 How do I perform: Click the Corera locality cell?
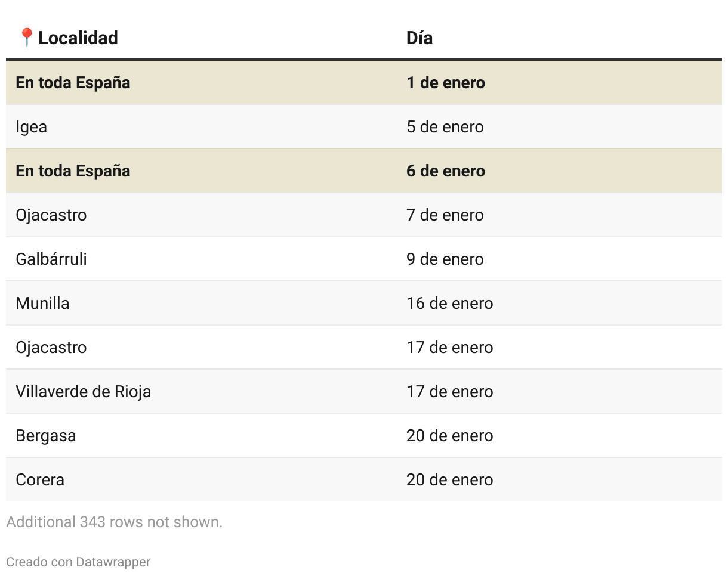40,480
